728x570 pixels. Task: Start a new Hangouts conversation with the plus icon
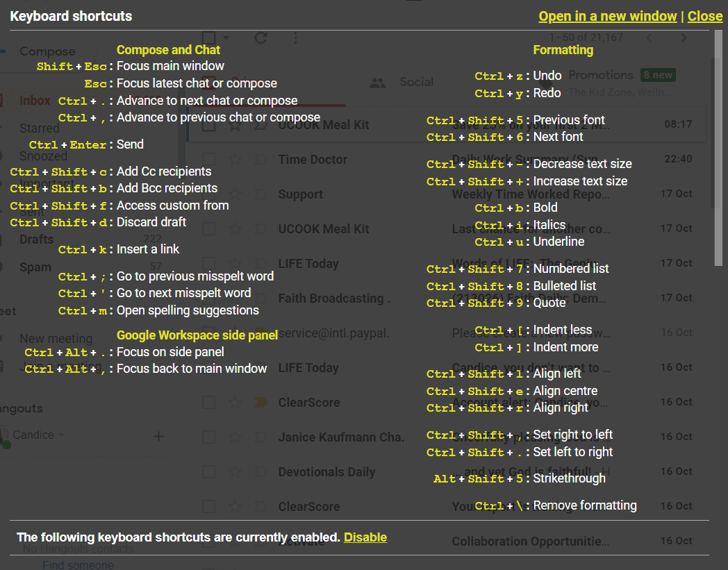[x=158, y=437]
